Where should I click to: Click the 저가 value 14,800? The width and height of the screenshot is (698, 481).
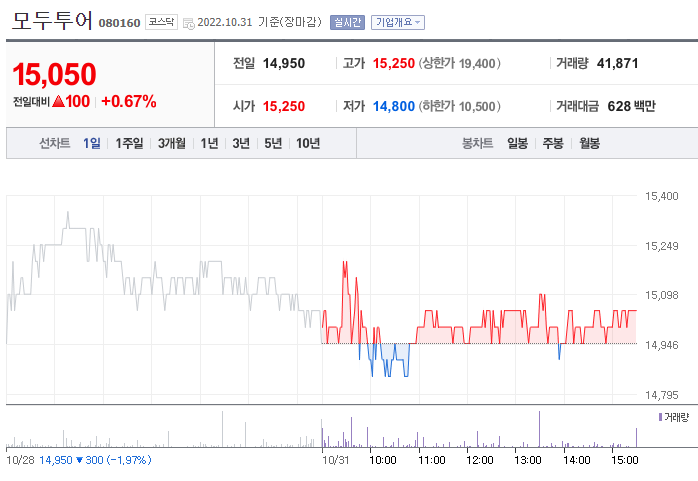coord(394,106)
